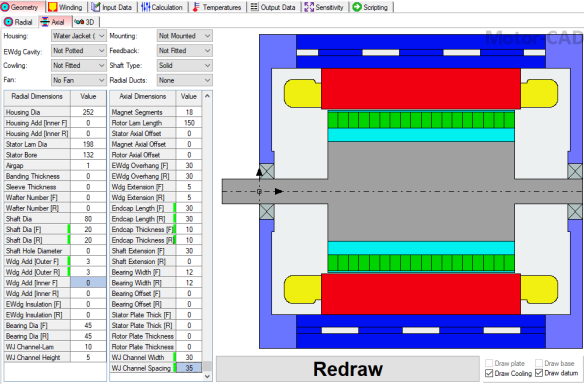
Task: Select the Magnet Axial Offset row label
Action: [142, 144]
